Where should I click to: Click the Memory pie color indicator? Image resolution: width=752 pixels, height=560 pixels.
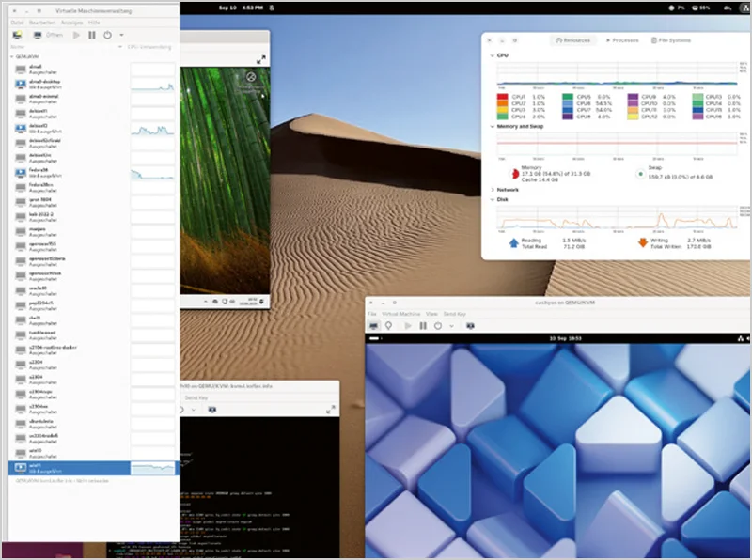pos(513,173)
